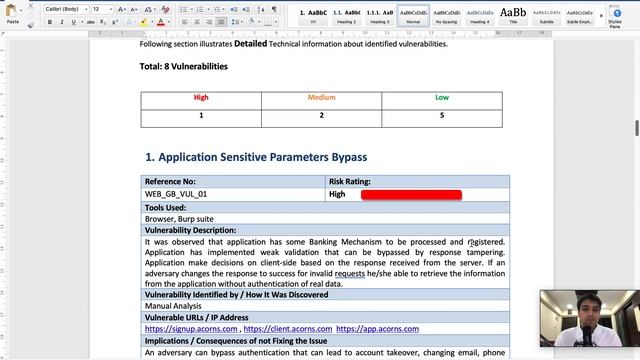Image resolution: width=640 pixels, height=360 pixels.
Task: Toggle Underline formatting
Action: (73, 22)
